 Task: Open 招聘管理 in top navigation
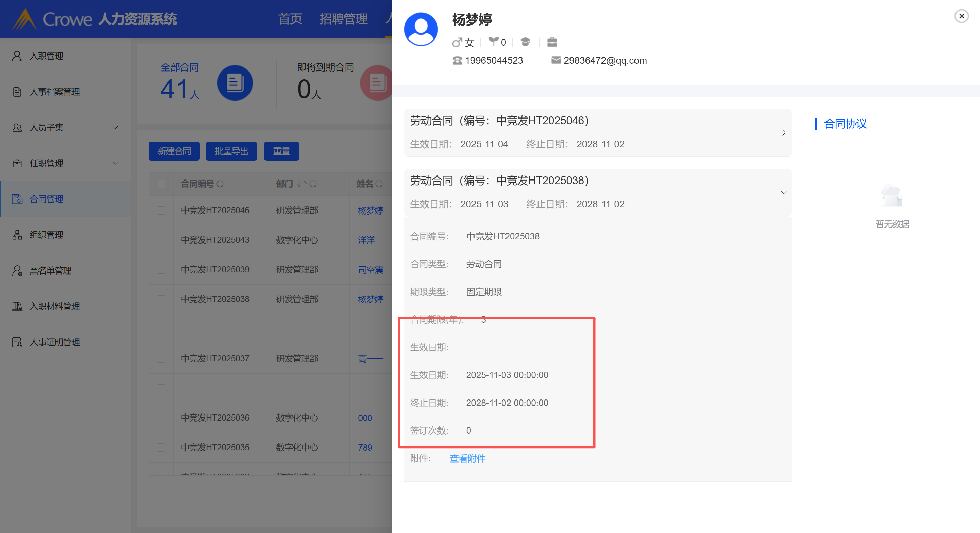(343, 19)
